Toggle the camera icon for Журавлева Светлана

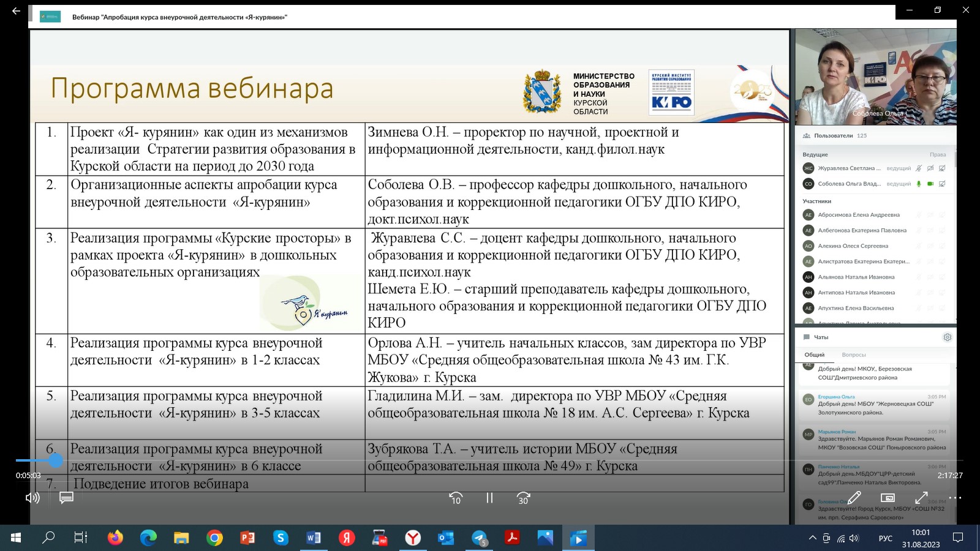[930, 168]
